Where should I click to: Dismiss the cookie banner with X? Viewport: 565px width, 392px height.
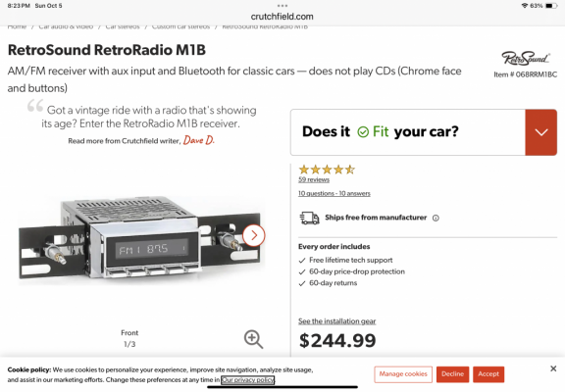point(553,368)
